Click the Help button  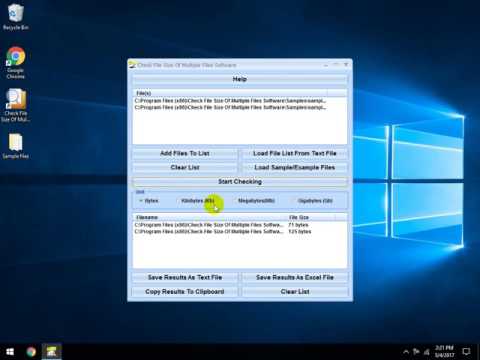[x=240, y=79]
